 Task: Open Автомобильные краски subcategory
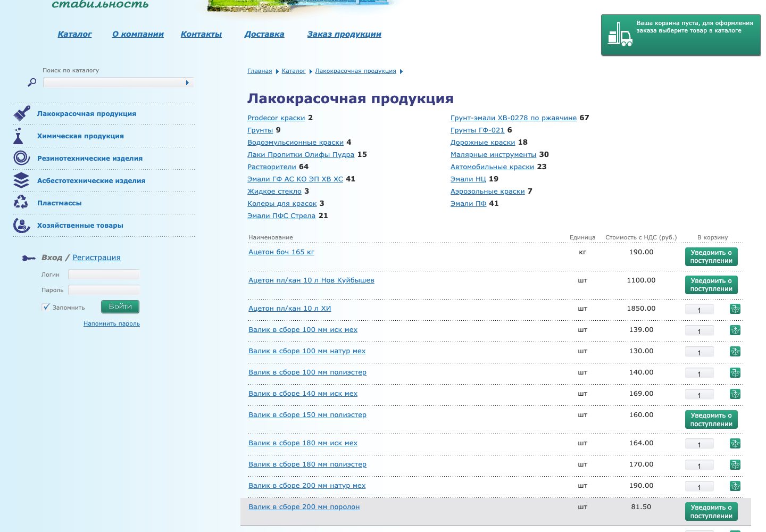[492, 167]
